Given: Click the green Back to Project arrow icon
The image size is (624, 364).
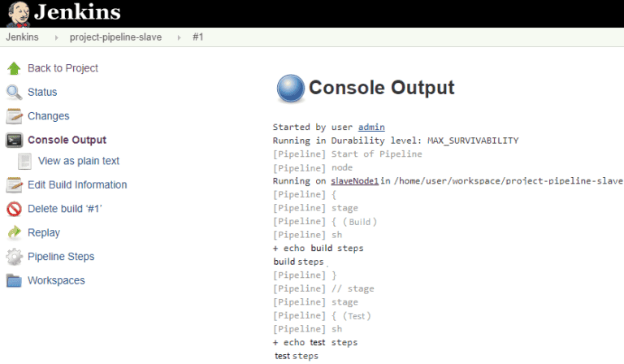Looking at the screenshot, I should coord(14,68).
